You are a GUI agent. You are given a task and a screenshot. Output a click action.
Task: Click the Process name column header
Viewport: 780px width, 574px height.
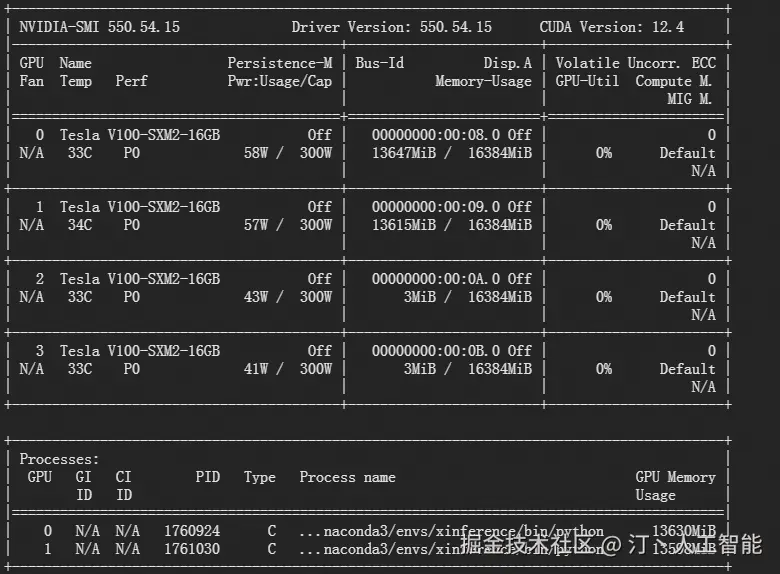347,477
